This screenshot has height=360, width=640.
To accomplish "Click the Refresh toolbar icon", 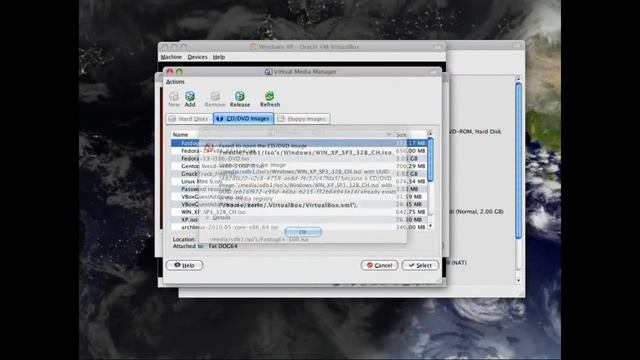I will [270, 99].
